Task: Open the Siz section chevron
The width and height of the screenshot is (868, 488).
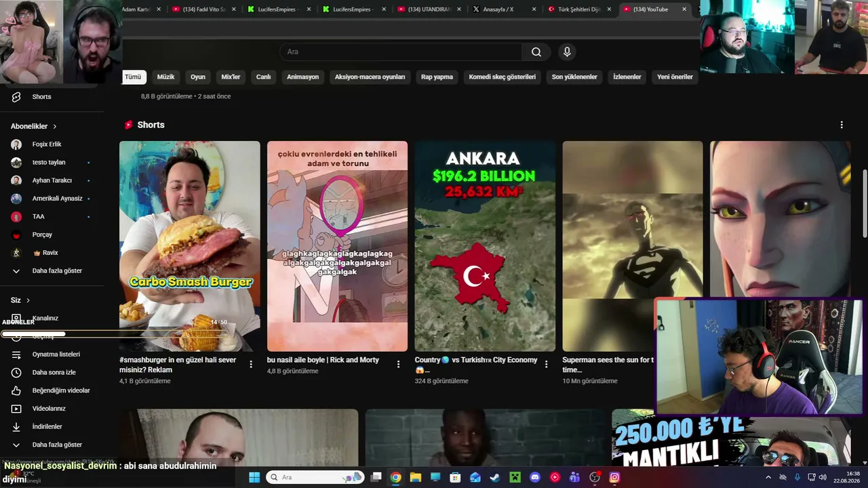Action: click(x=28, y=300)
